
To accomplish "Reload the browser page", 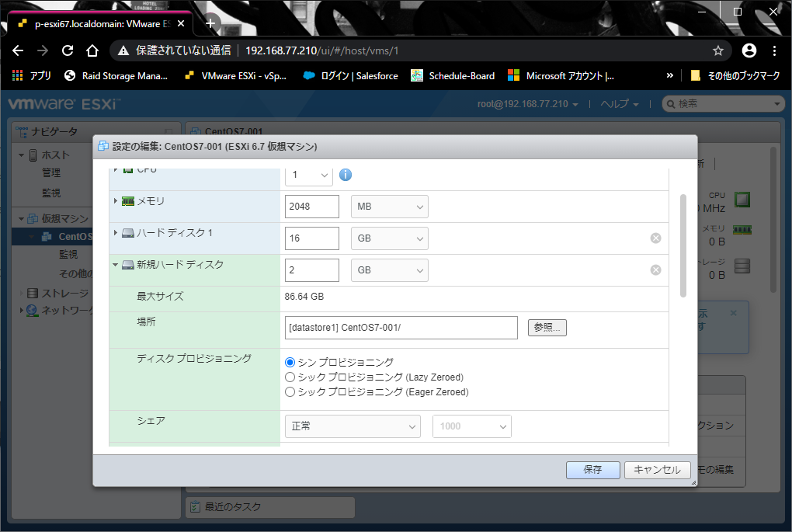I will pos(68,50).
